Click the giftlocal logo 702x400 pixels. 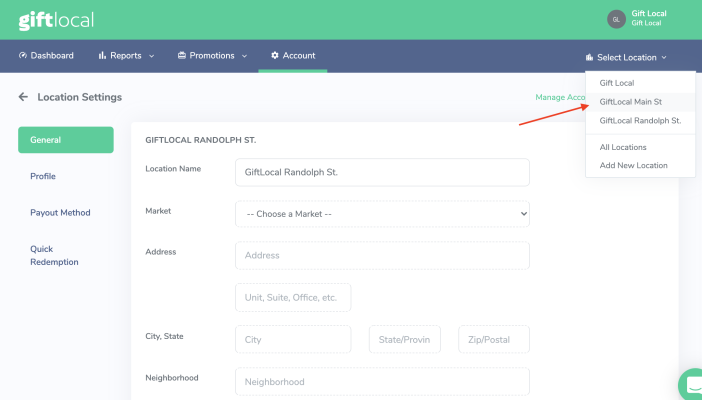pyautogui.click(x=56, y=20)
